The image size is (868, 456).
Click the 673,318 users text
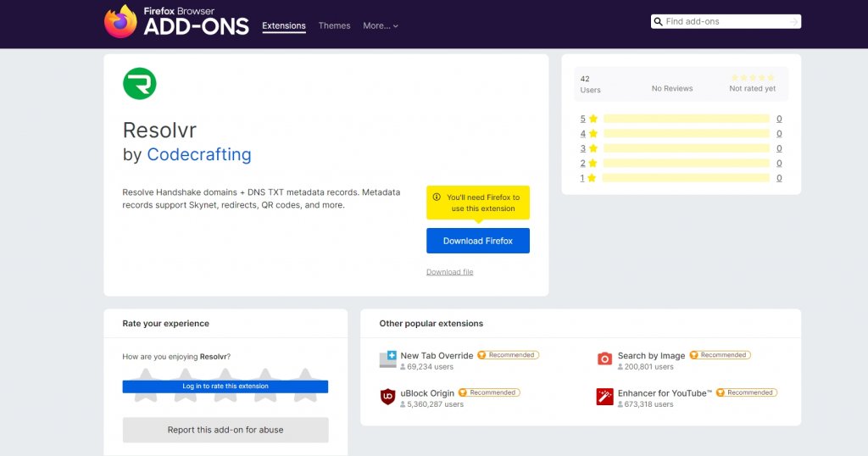(648, 404)
